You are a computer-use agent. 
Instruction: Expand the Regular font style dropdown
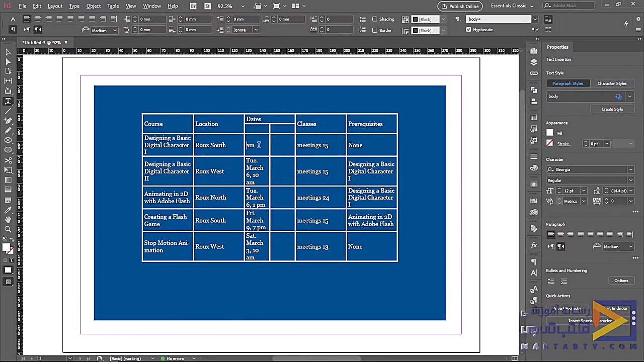point(630,180)
